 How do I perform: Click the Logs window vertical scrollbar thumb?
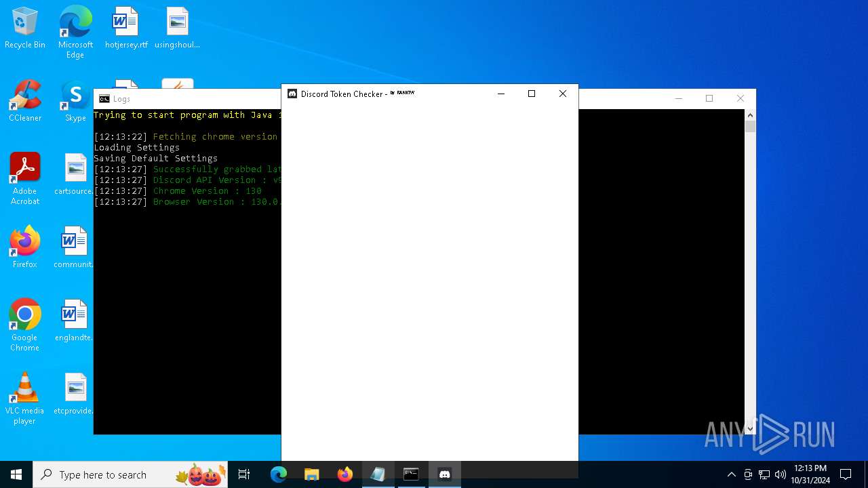pyautogui.click(x=750, y=127)
